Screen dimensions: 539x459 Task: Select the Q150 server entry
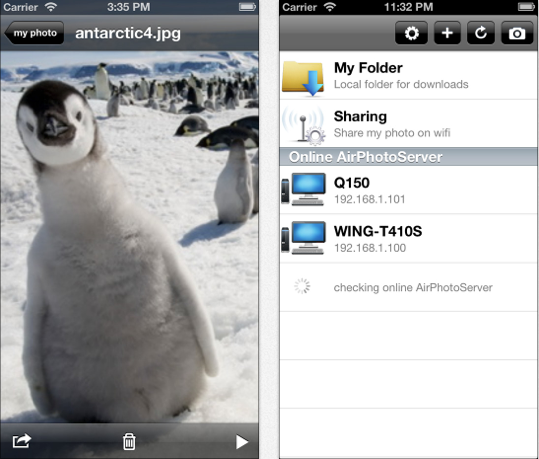(408, 190)
